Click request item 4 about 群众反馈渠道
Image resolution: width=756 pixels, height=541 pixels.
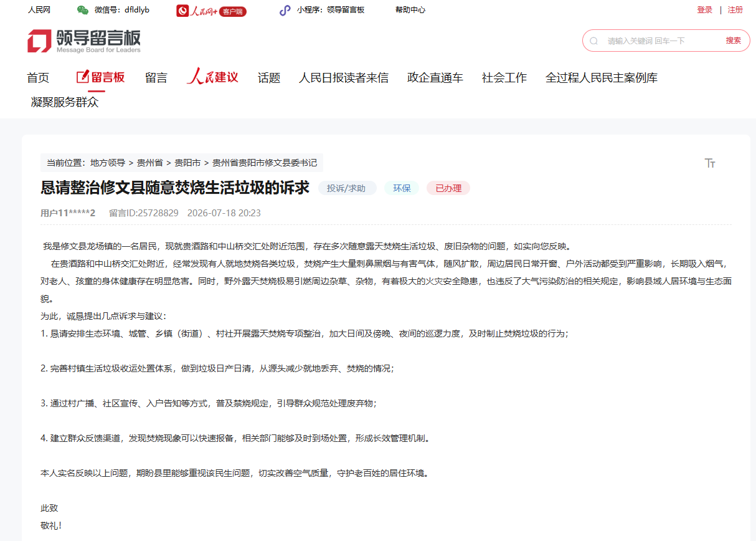[235, 438]
